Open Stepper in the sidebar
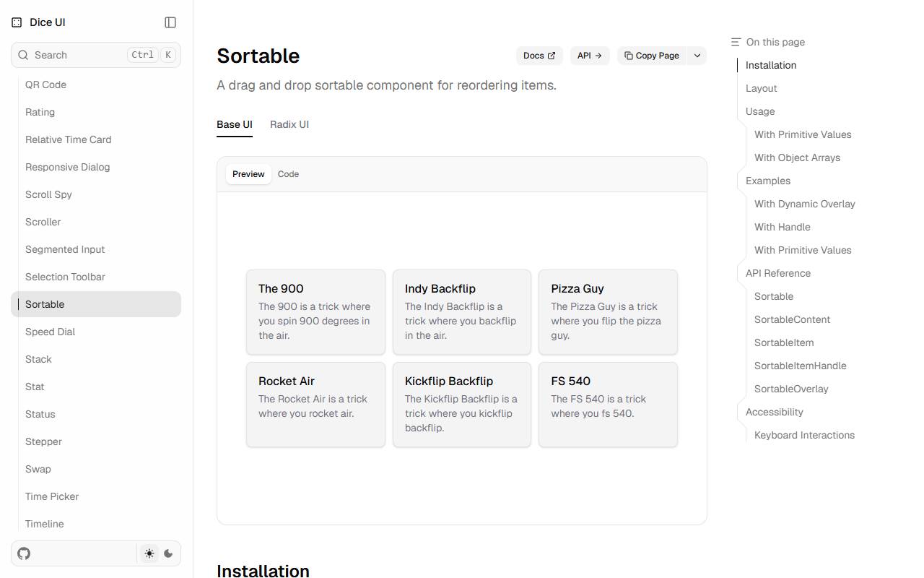 [x=96, y=441]
